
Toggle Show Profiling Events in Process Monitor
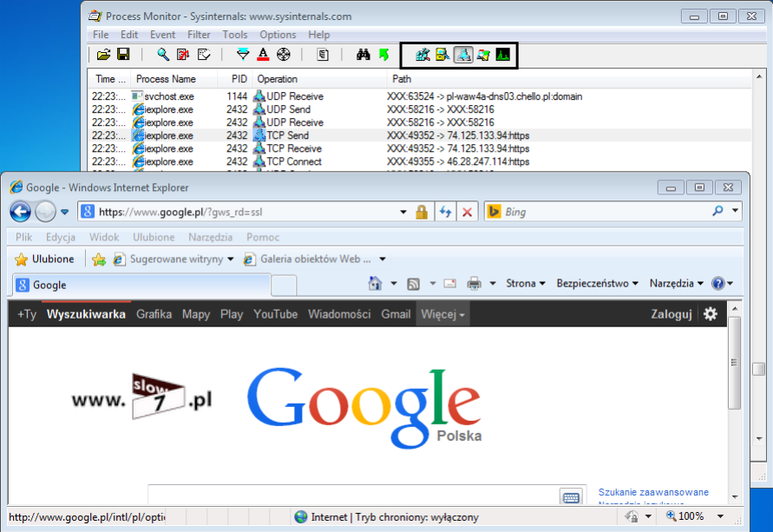503,55
